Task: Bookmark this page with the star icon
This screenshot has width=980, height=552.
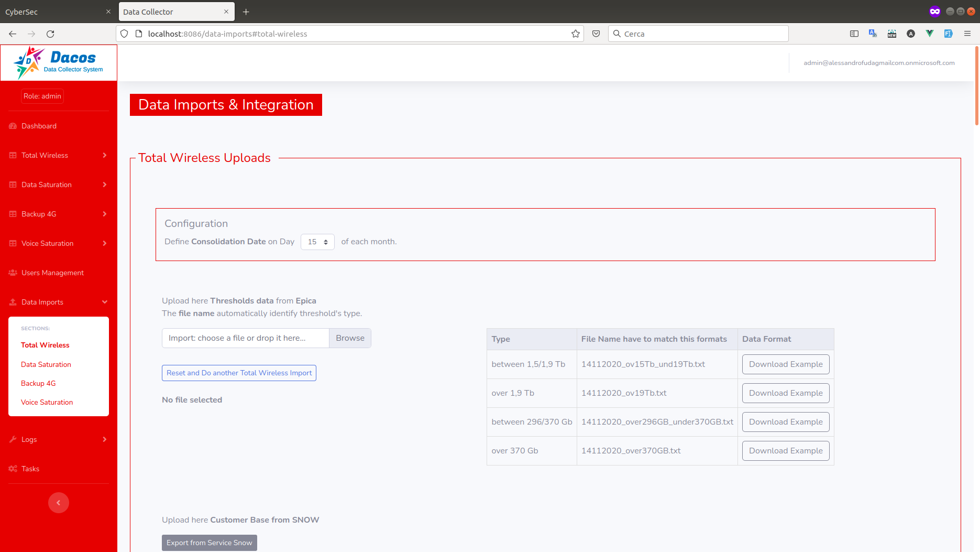Action: tap(576, 34)
